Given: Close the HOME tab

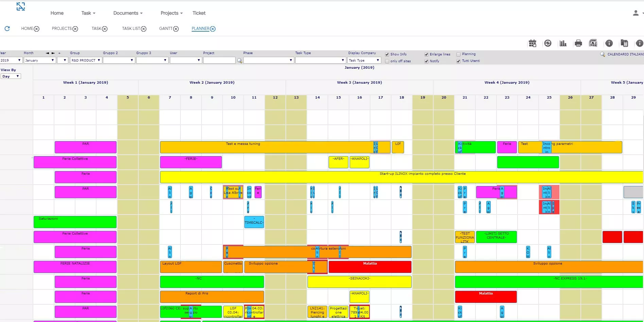Looking at the screenshot, I should pyautogui.click(x=37, y=29).
